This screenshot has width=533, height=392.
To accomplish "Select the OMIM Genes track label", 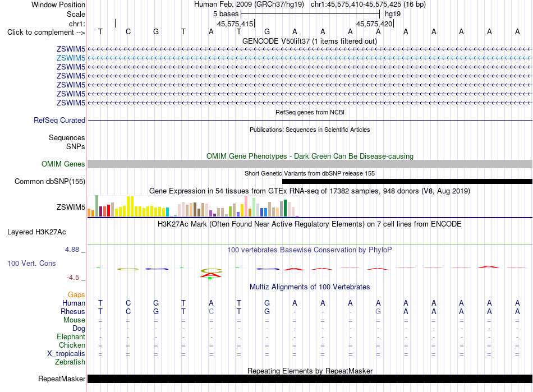I will (63, 164).
